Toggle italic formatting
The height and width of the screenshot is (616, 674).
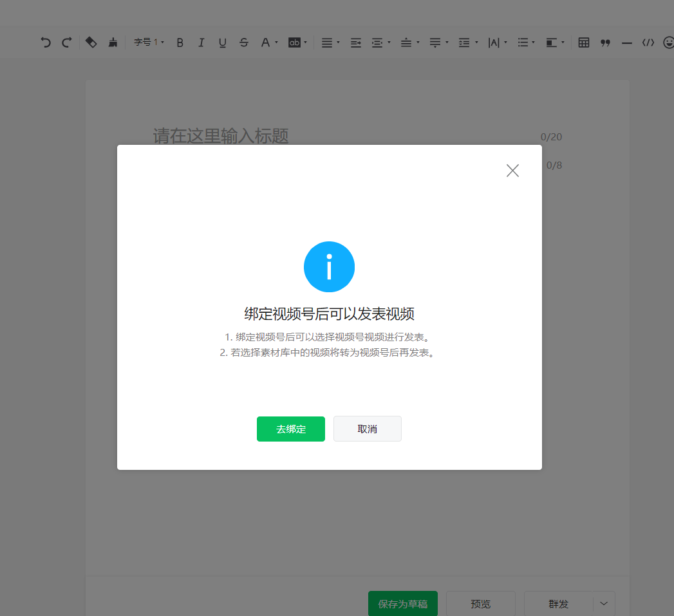pyautogui.click(x=201, y=42)
